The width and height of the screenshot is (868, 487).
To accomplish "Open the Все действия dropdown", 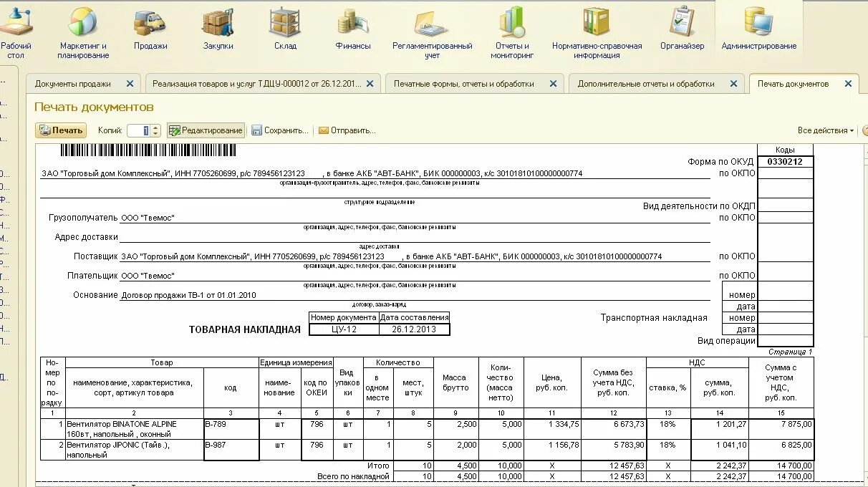I will 826,130.
